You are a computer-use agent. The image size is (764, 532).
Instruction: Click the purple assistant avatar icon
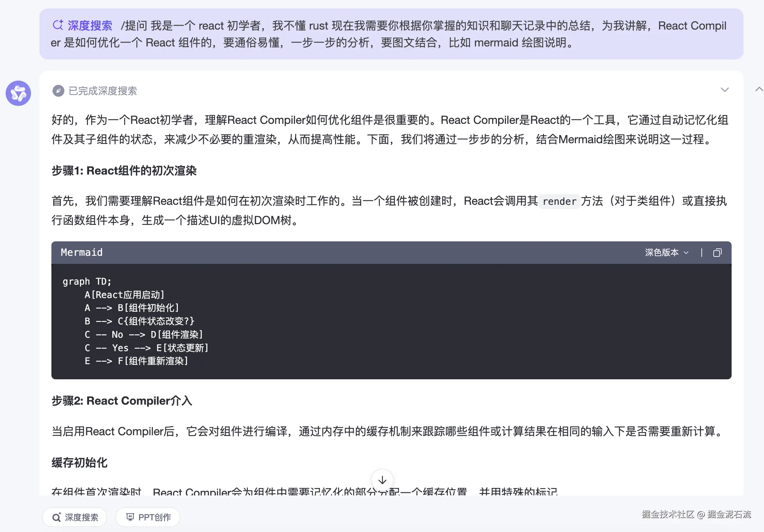18,93
